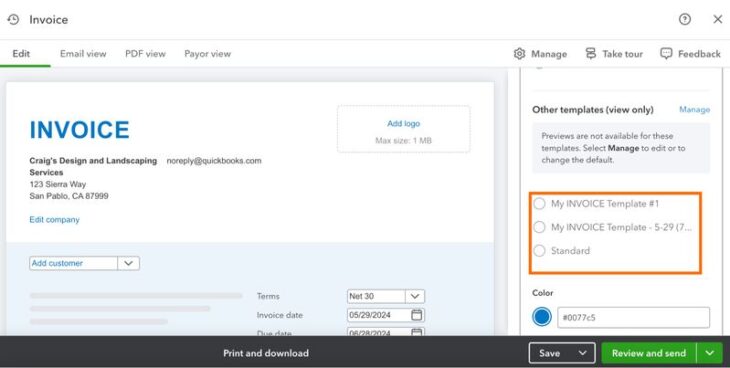Click the Add customer input field
This screenshot has height=368, width=730.
coord(74,263)
